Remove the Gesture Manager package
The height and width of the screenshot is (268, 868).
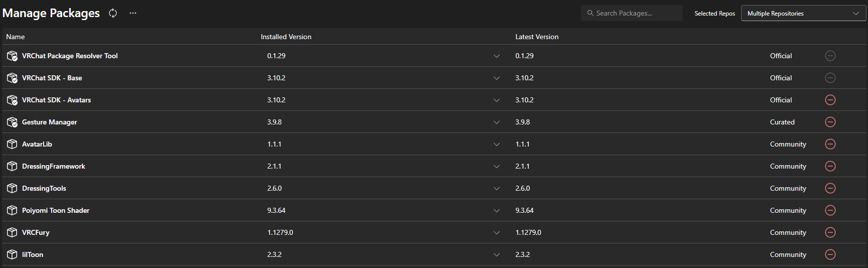pos(830,122)
